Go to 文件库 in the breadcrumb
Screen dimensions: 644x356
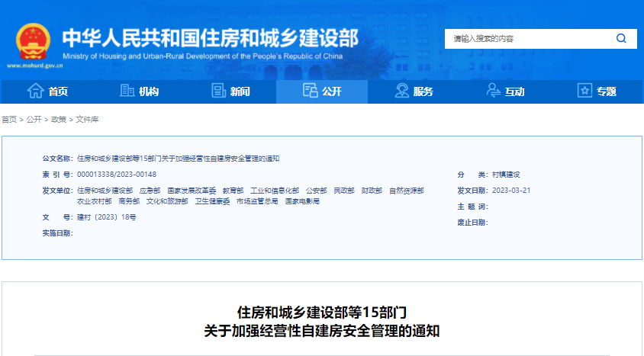87,120
